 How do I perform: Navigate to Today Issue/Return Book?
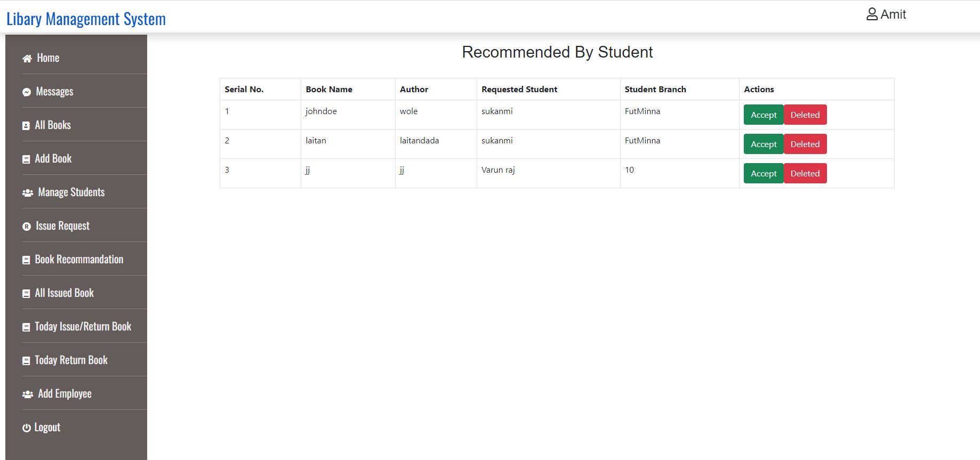click(82, 327)
